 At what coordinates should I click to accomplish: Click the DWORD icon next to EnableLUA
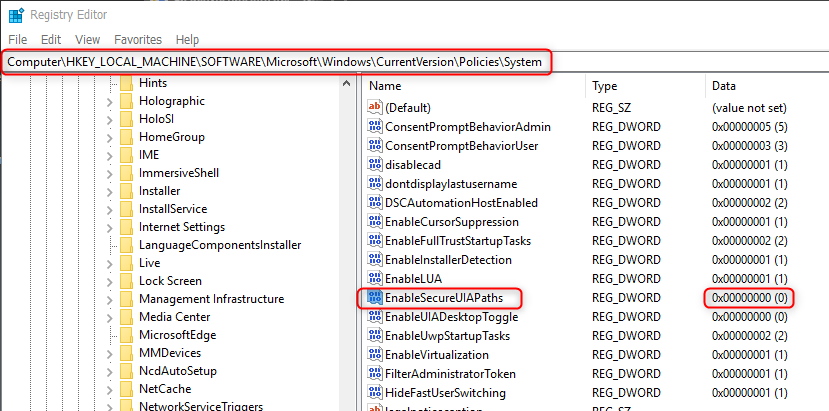point(375,278)
